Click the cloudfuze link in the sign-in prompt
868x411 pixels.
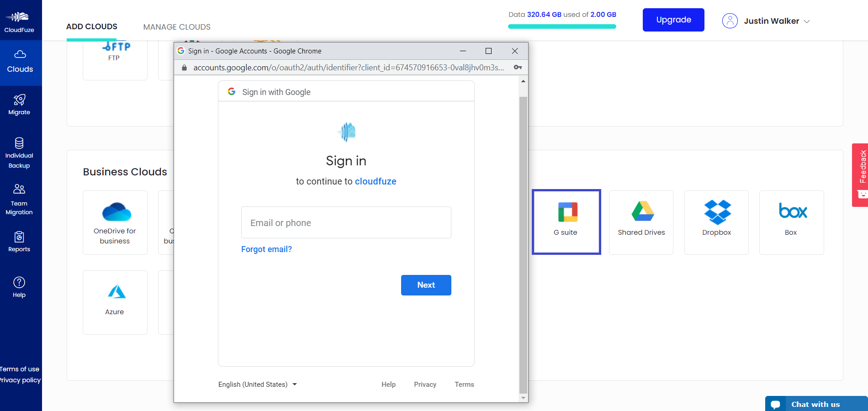tap(376, 181)
